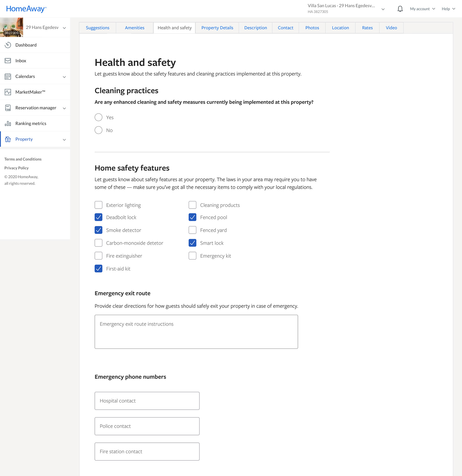Viewport: 462px width, 476px height.
Task: Click the HomeAway logo
Action: 26,9
